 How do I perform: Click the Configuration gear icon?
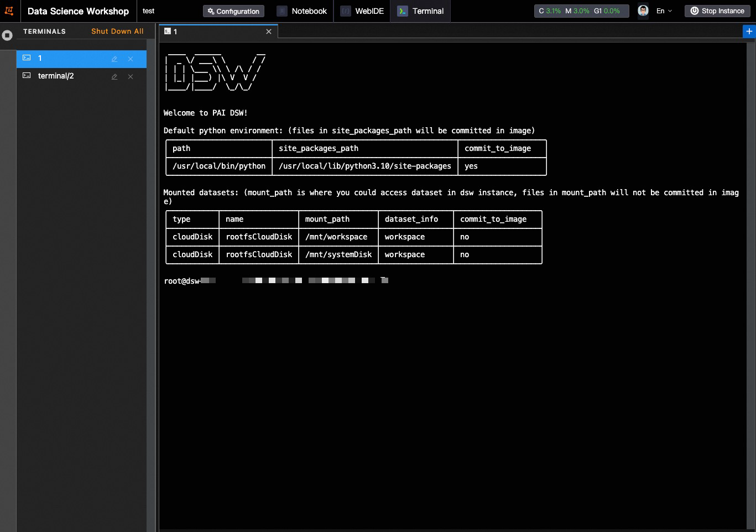coord(211,11)
